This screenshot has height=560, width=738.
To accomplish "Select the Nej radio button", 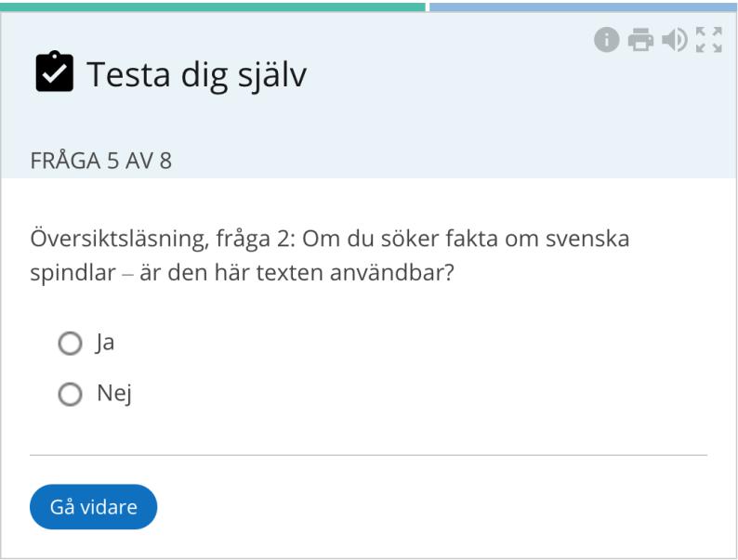I will 70,394.
